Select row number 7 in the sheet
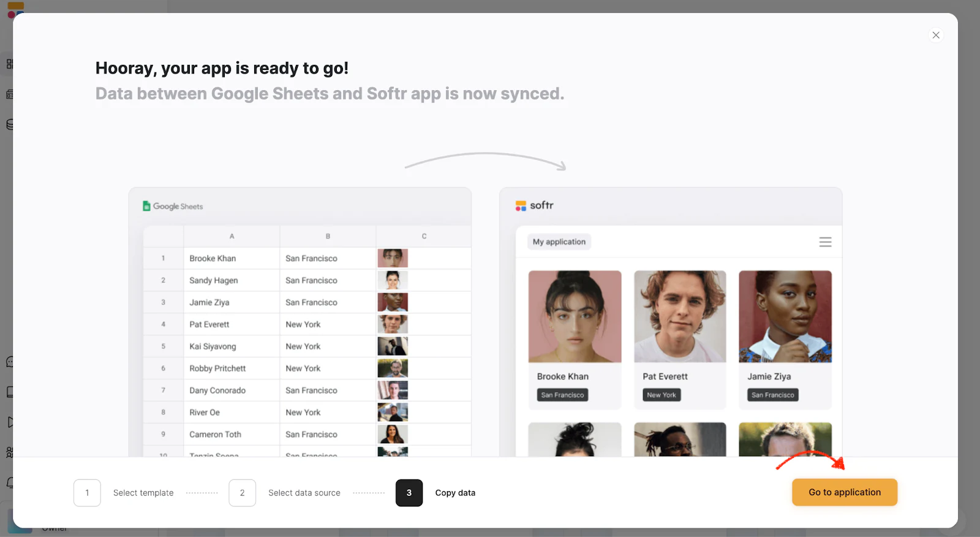Viewport: 980px width, 537px height. (x=164, y=390)
